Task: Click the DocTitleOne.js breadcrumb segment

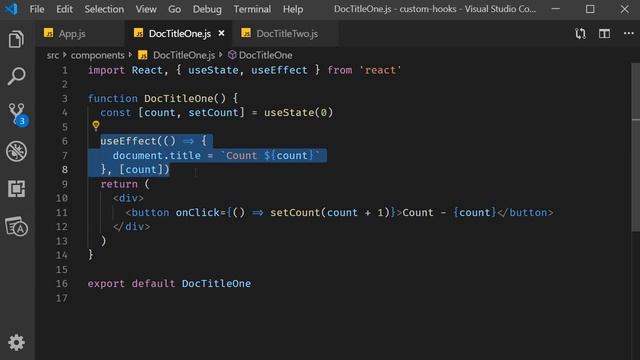Action: point(184,55)
